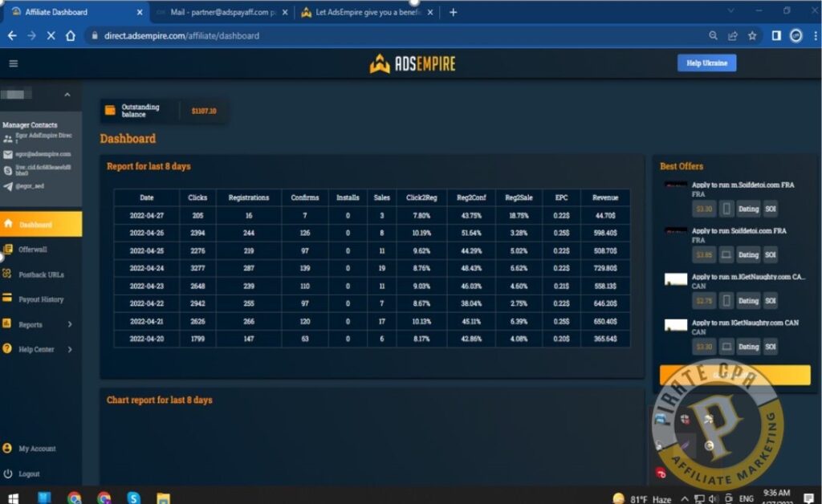Open the browser side panel icon
Image resolution: width=822 pixels, height=504 pixels.
[776, 35]
